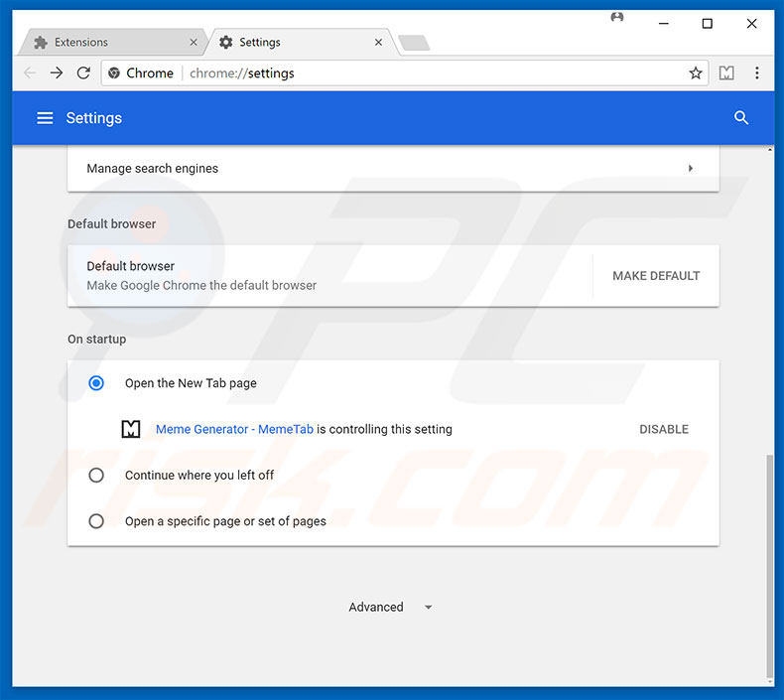Click the Manage search engines row
Viewport: 784px width, 700px height.
coord(393,168)
